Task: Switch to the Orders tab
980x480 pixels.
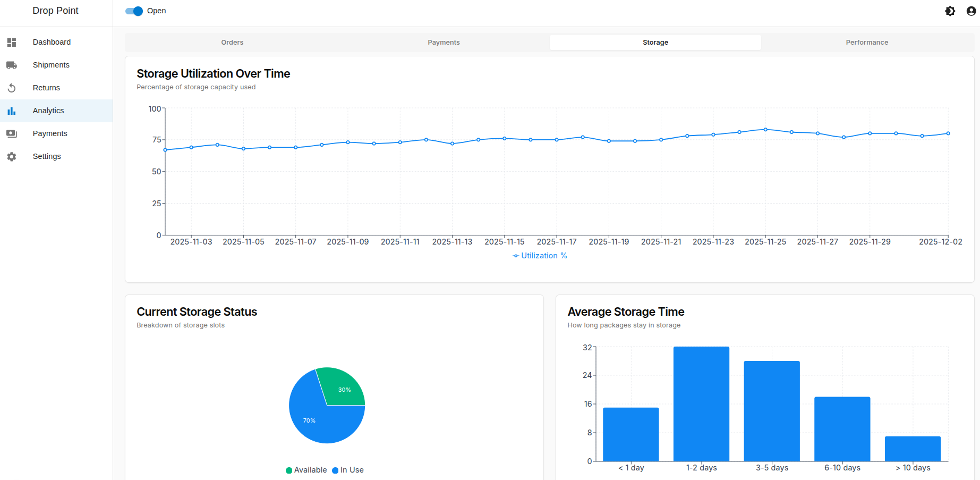Action: click(x=232, y=43)
